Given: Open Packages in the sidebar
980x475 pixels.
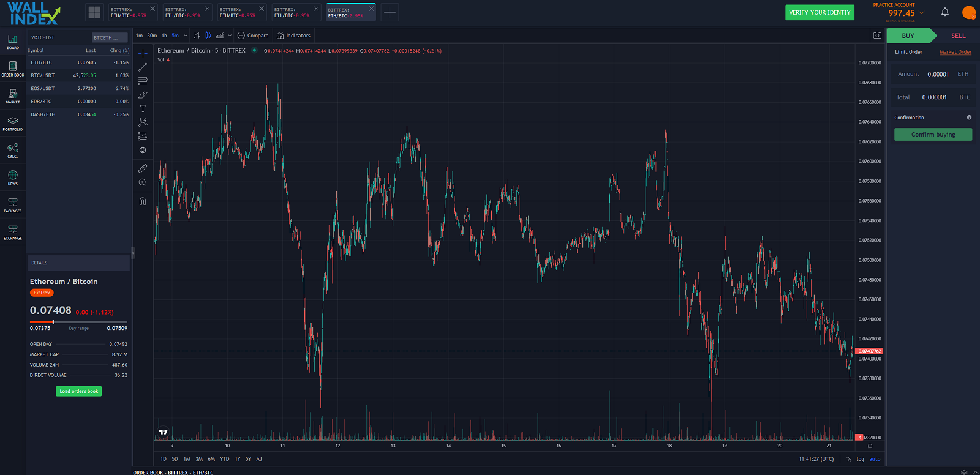Looking at the screenshot, I should pyautogui.click(x=13, y=205).
